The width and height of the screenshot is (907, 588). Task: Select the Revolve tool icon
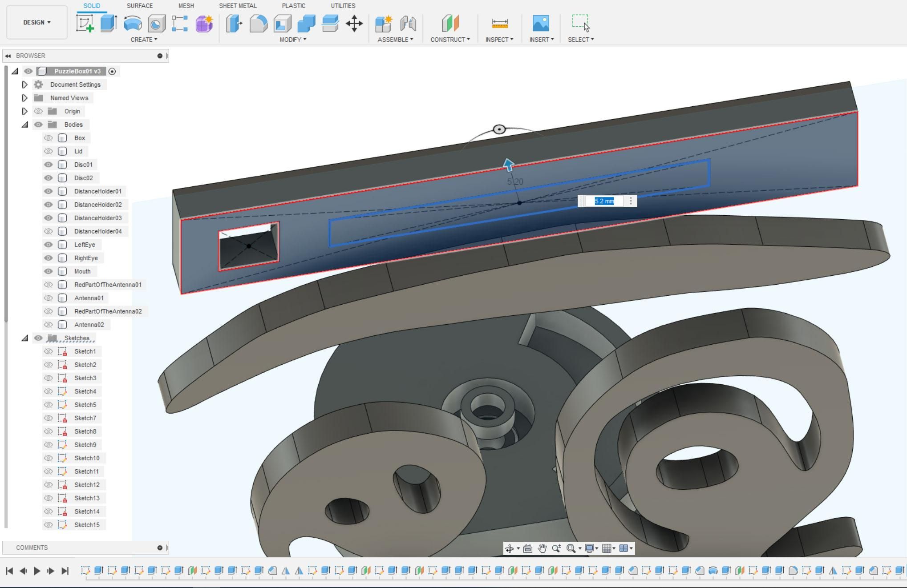pos(132,23)
